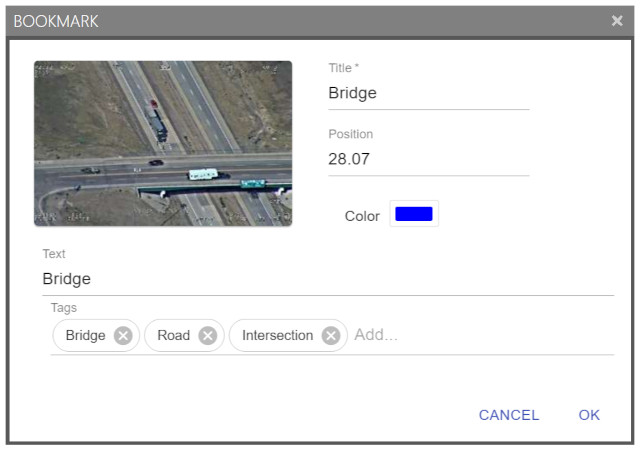Click the Add... tag input
The width and height of the screenshot is (640, 451).
[x=480, y=335]
